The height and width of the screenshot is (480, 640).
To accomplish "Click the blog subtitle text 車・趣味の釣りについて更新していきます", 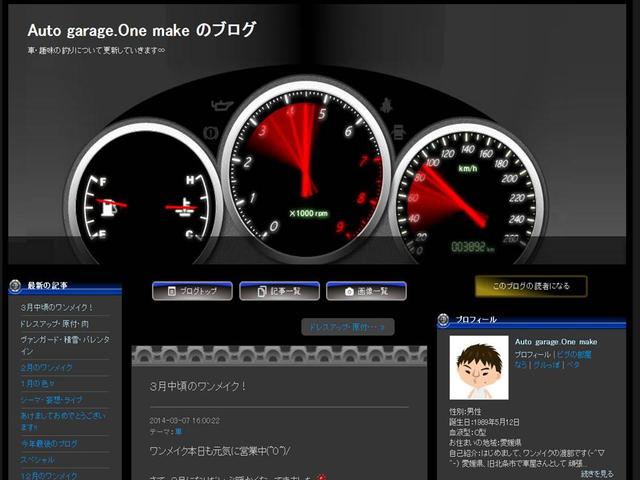I will 96,51.
